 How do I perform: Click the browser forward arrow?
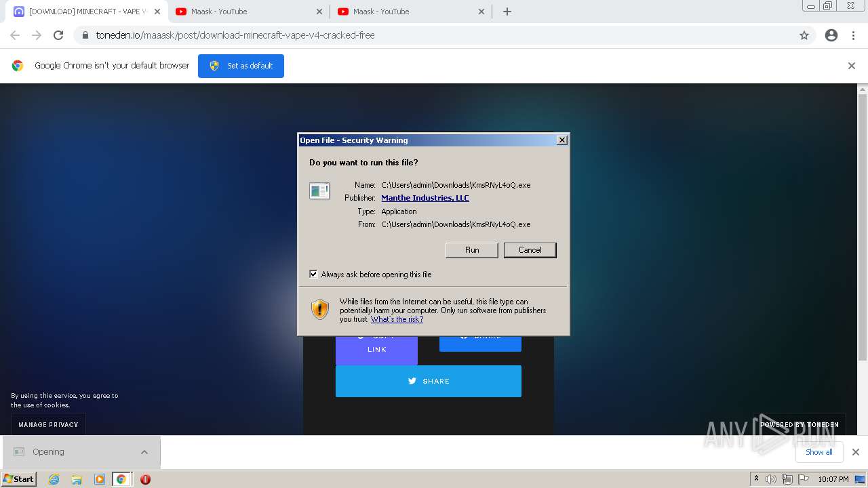pos(37,35)
